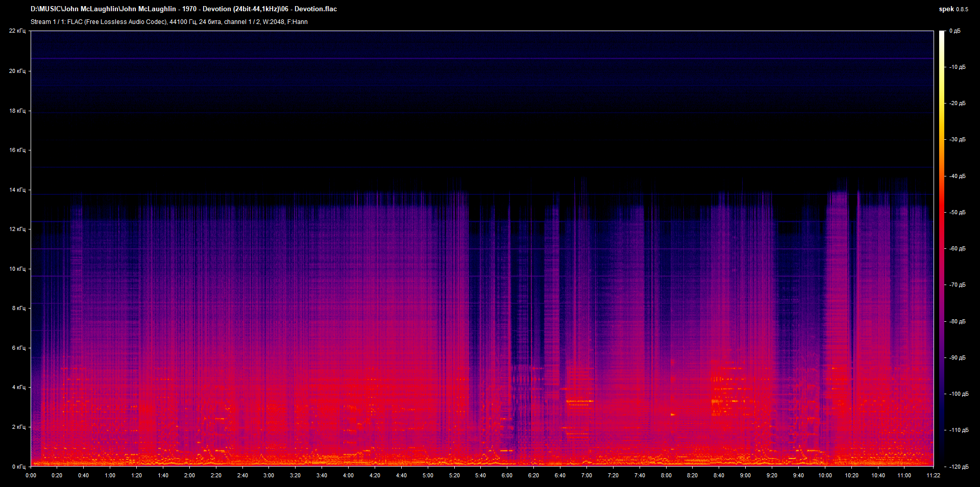The height and width of the screenshot is (487, 980).
Task: Click the -50 дБ level scale label
Action: click(957, 212)
